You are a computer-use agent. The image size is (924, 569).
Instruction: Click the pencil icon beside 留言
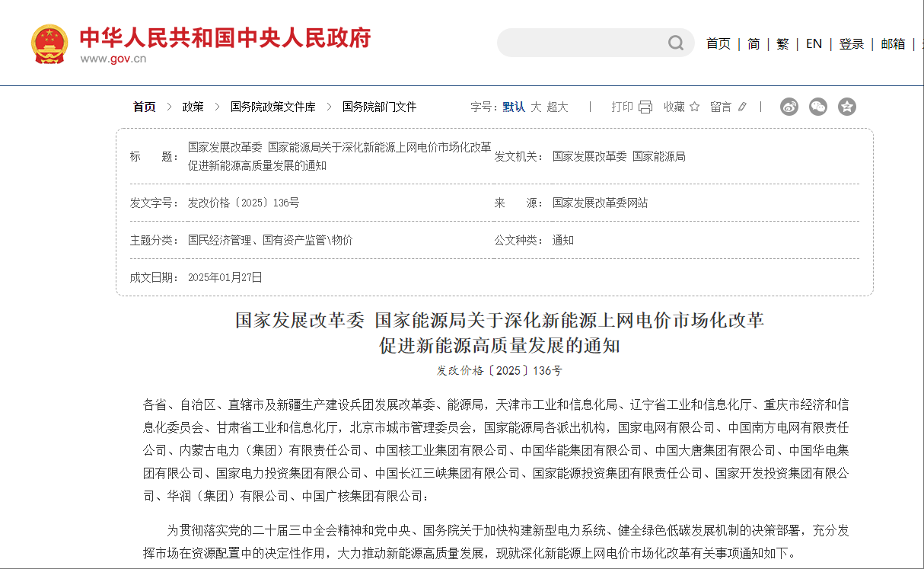pos(741,107)
